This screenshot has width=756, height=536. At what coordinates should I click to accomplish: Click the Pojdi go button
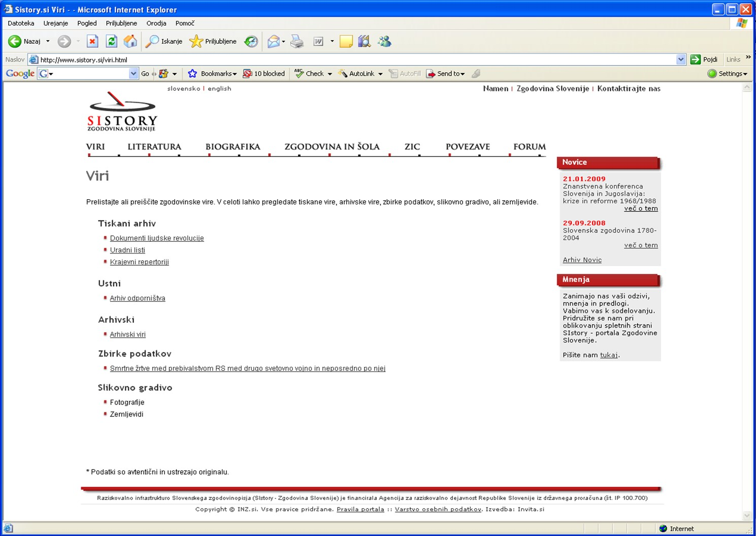click(x=704, y=60)
